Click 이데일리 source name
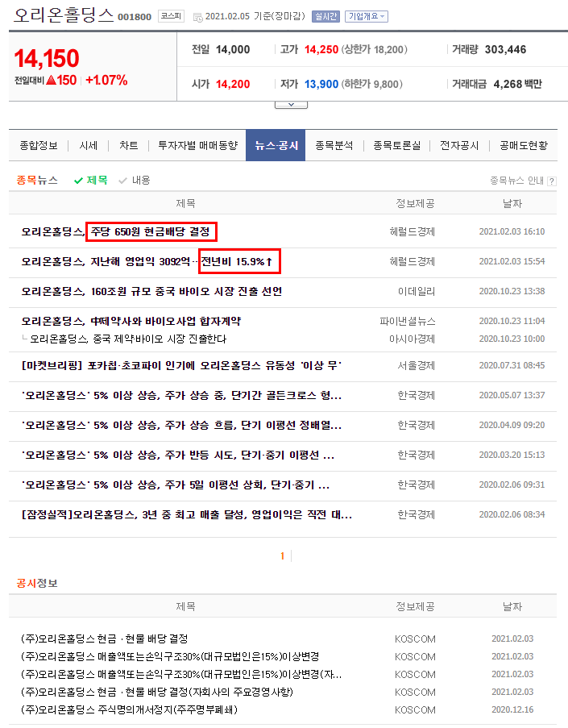 pos(417,292)
